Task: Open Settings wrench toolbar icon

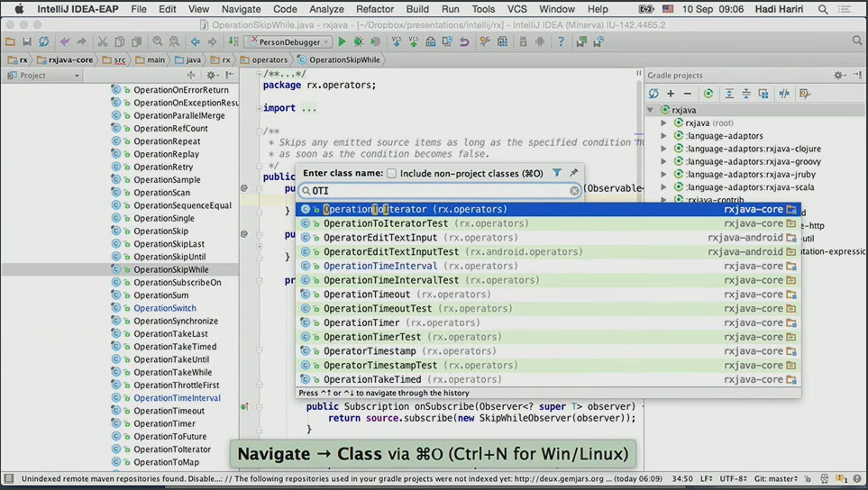Action: tap(485, 41)
